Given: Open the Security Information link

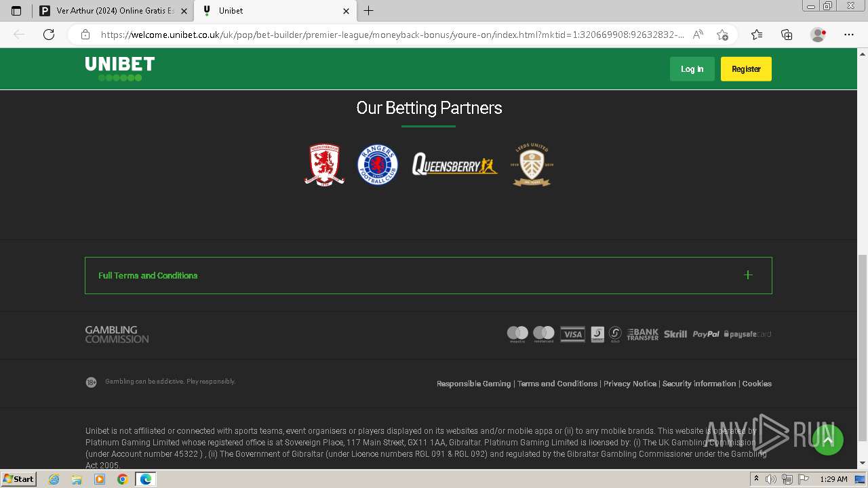Looking at the screenshot, I should point(699,384).
